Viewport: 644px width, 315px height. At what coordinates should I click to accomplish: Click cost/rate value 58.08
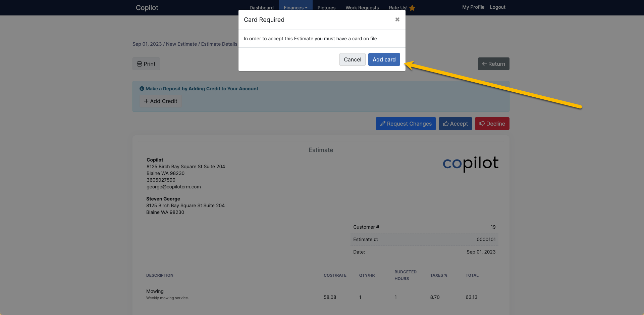[x=330, y=297]
